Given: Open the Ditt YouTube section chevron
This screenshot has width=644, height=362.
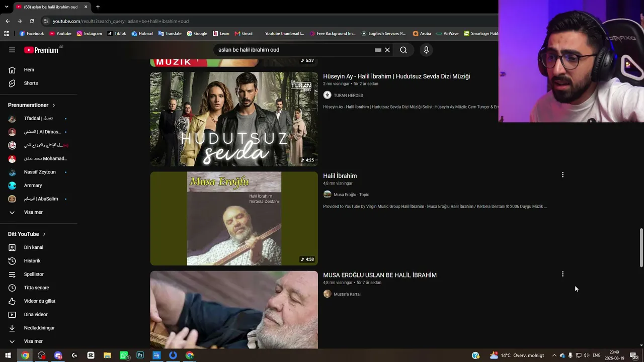Looking at the screenshot, I should [x=44, y=234].
